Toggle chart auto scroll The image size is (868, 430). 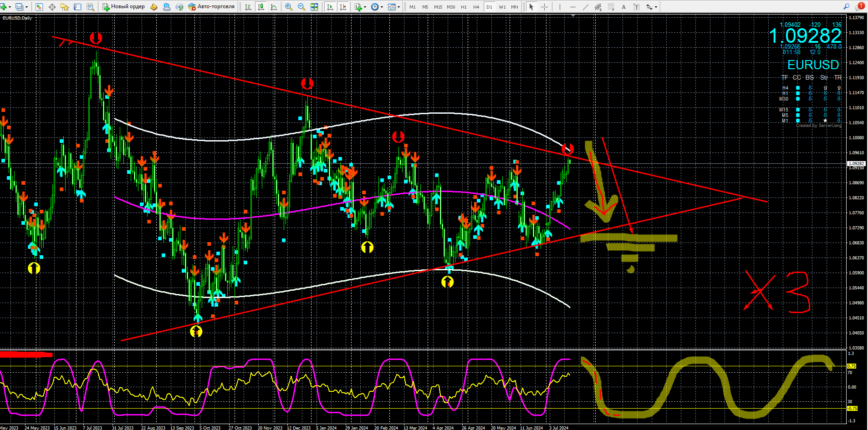coord(330,7)
